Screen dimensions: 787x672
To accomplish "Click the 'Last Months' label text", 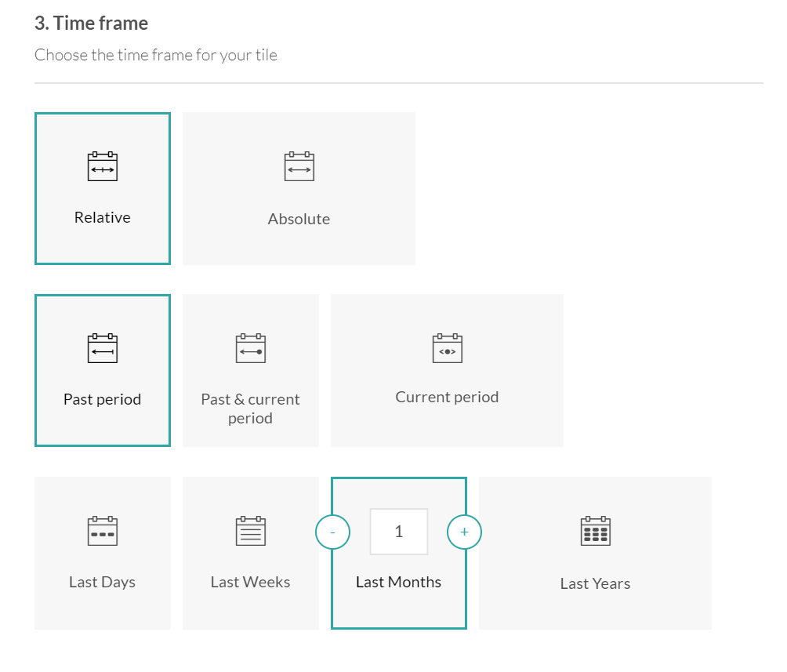I will pyautogui.click(x=398, y=582).
